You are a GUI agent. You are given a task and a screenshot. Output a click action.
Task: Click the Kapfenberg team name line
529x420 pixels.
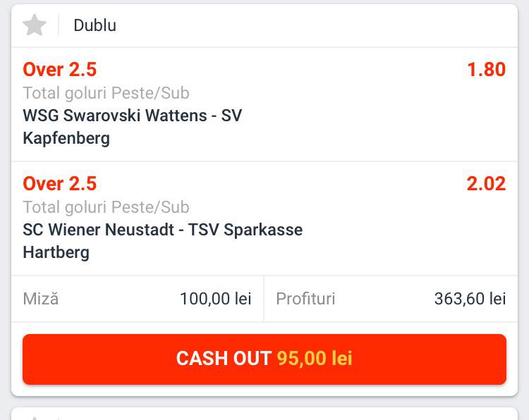66,138
